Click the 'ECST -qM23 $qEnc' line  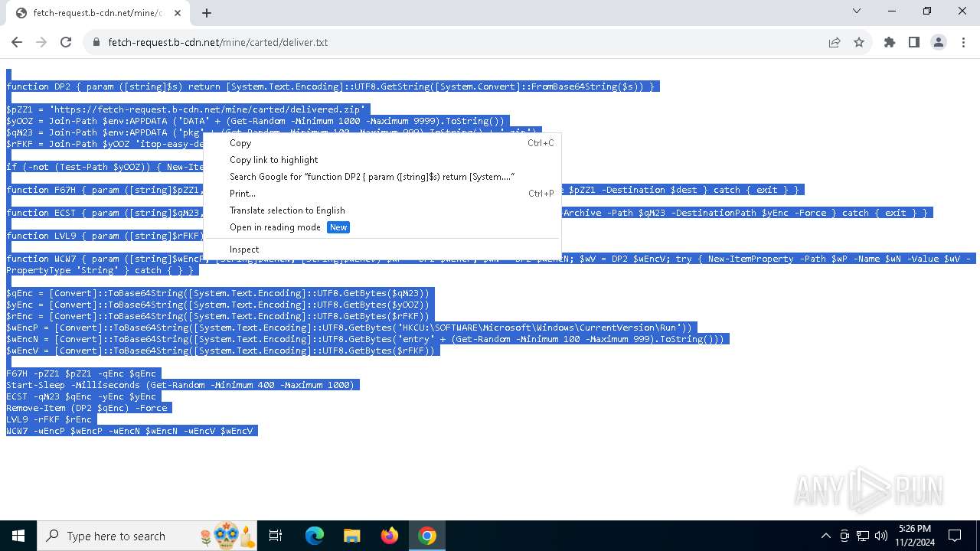coord(83,396)
